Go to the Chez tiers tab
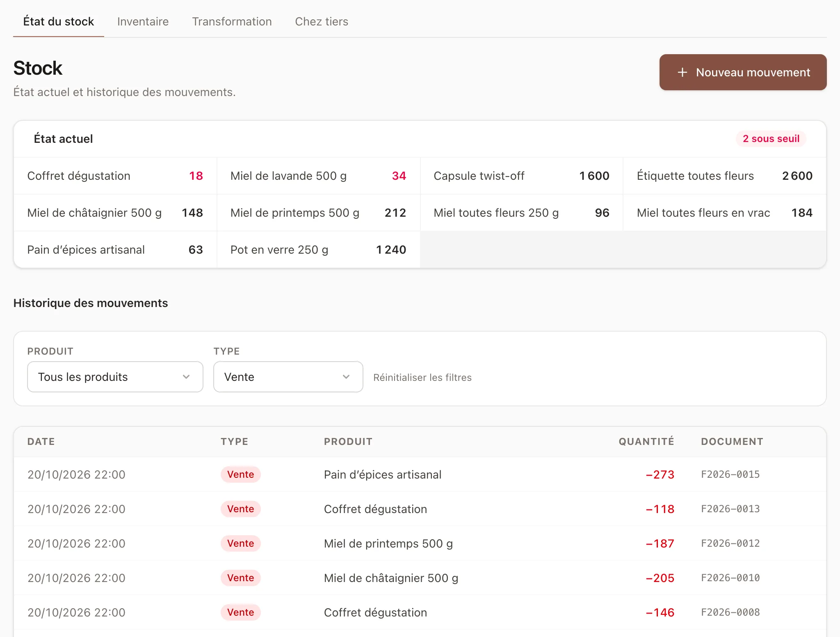Viewport: 840px width, 637px height. 322,21
